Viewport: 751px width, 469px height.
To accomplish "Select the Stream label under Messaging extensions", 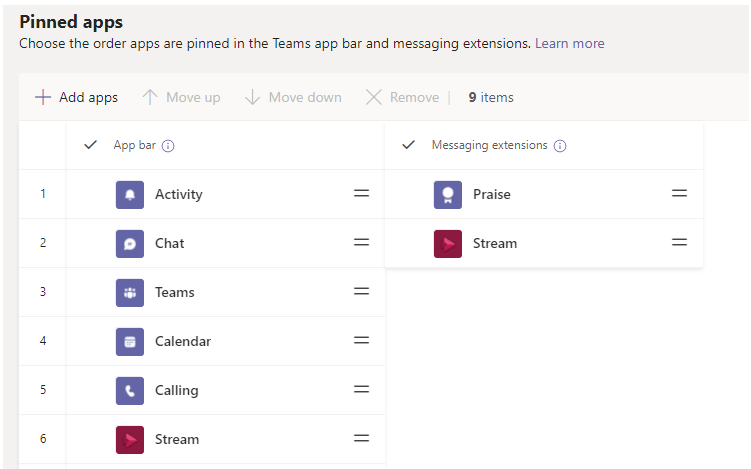I will [495, 243].
